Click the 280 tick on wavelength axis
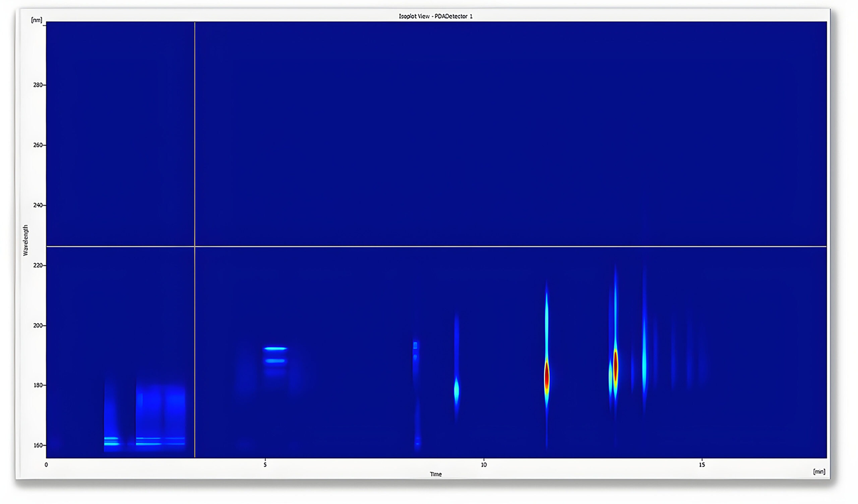 tap(38, 85)
